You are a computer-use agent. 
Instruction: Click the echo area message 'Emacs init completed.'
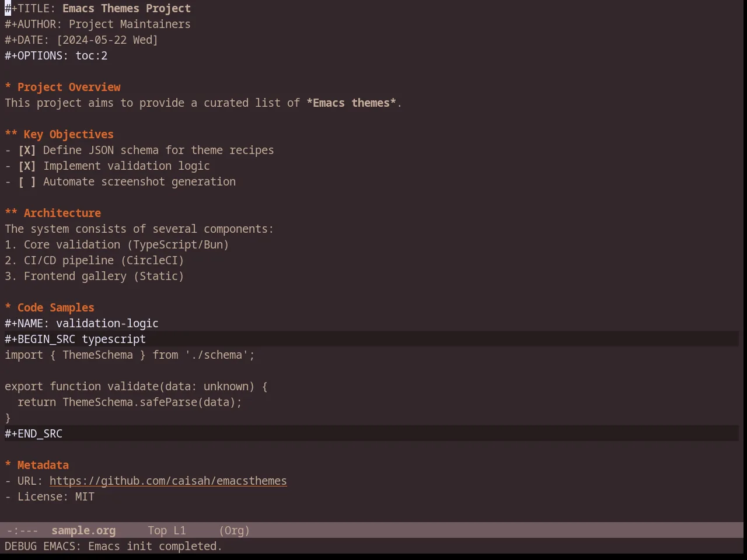coord(155,546)
